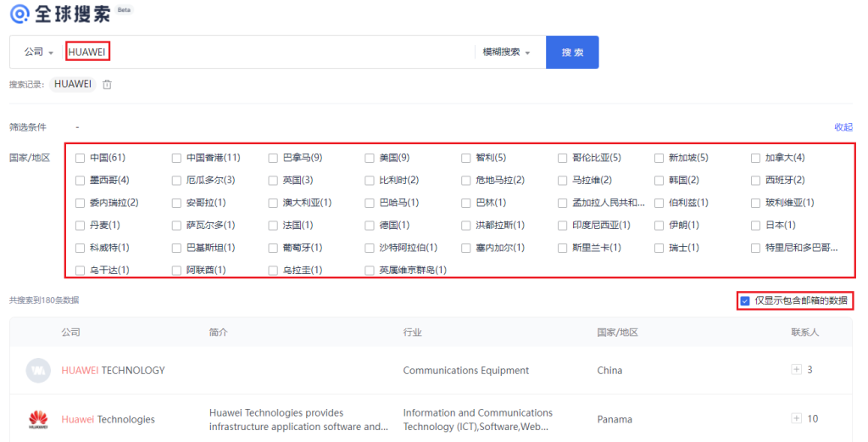Open the 模糊搜索 match mode dropdown
This screenshot has width=868, height=442.
tap(506, 52)
